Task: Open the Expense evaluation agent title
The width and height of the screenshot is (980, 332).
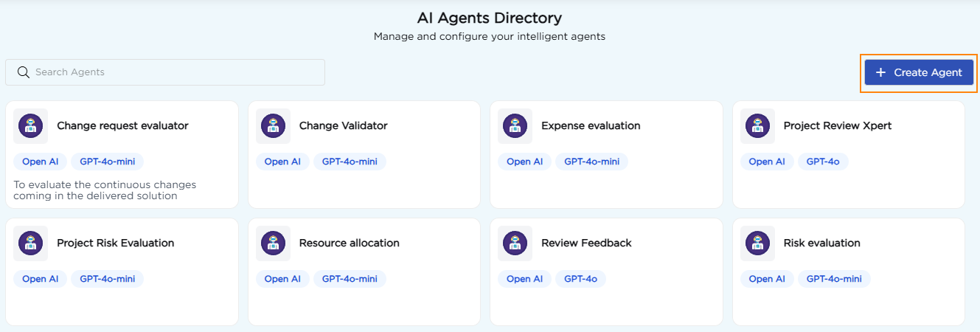Action: tap(590, 126)
